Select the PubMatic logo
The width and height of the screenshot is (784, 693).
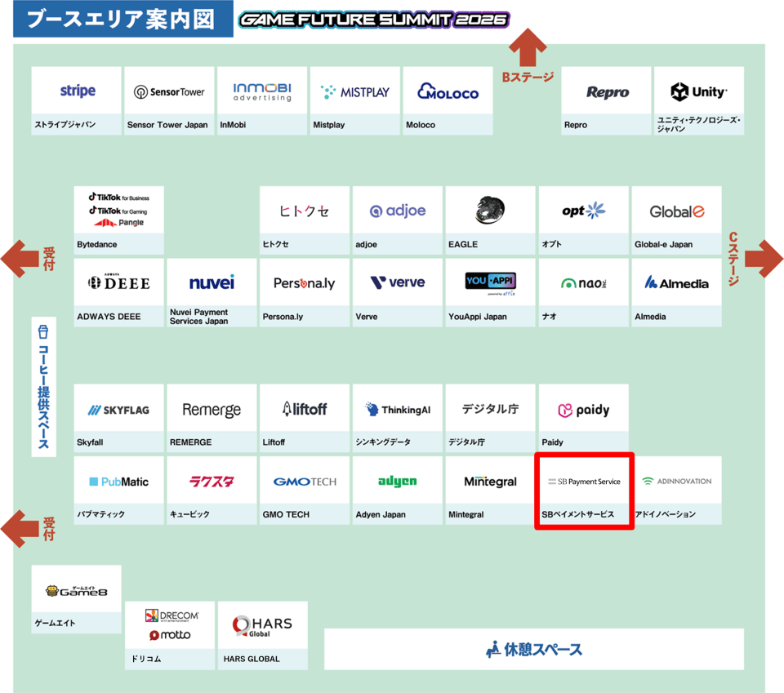pos(119,482)
